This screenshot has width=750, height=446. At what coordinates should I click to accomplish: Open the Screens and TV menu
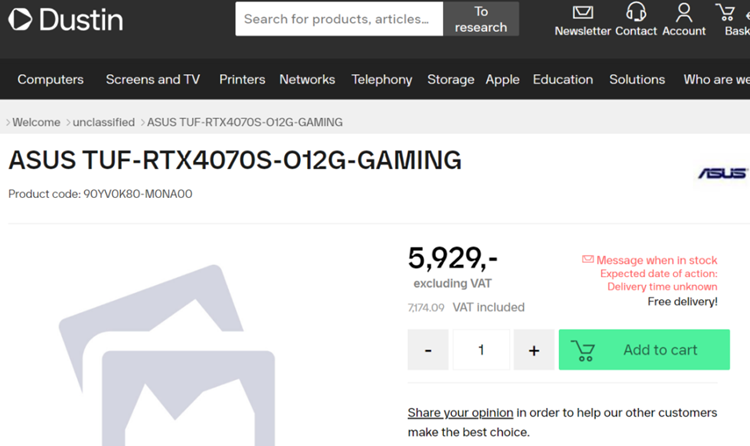tap(153, 79)
